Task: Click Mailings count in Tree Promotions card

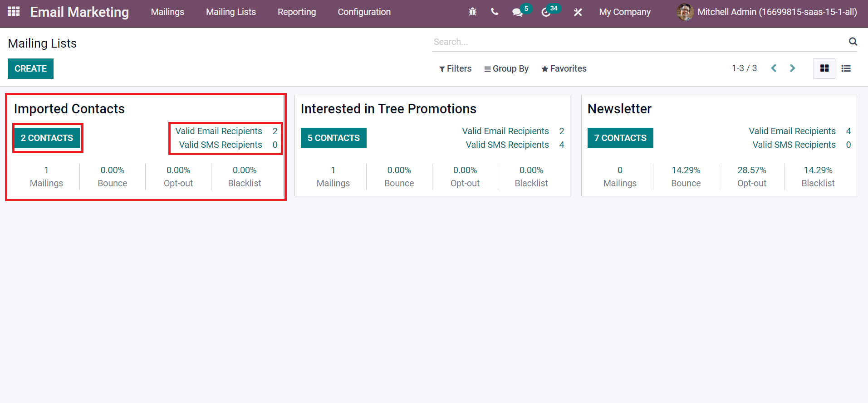Action: [333, 177]
